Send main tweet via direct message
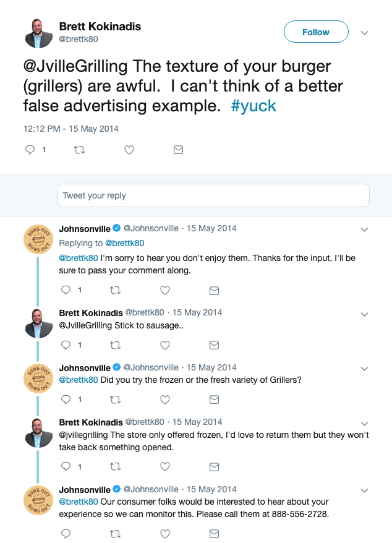 point(178,150)
